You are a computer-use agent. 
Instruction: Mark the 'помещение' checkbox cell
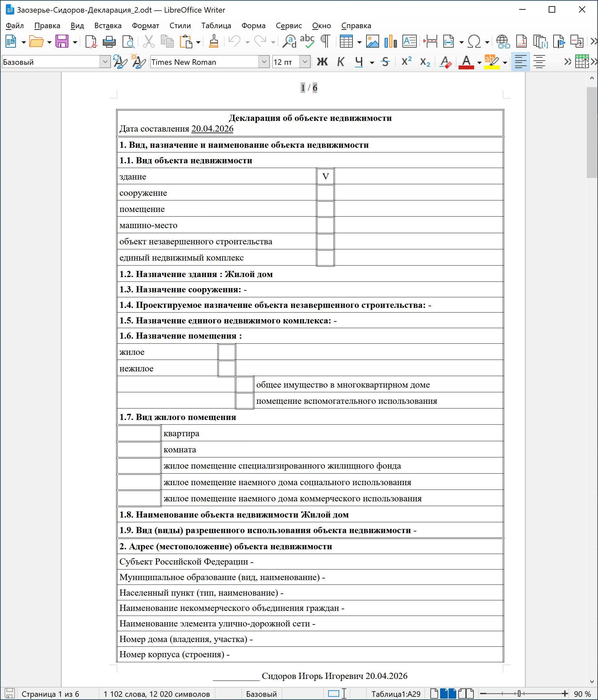[x=325, y=209]
